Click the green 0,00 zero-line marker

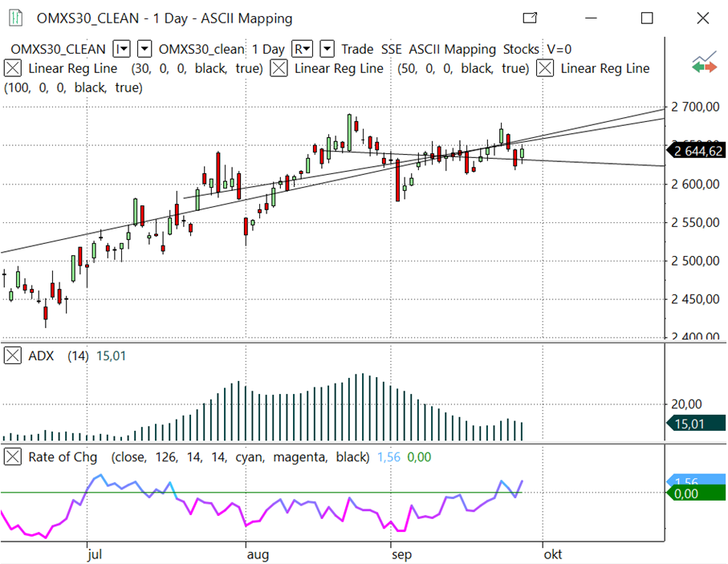pos(697,493)
